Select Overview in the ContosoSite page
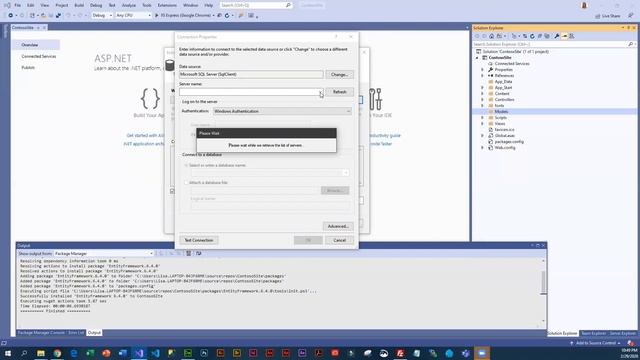 tap(30, 45)
